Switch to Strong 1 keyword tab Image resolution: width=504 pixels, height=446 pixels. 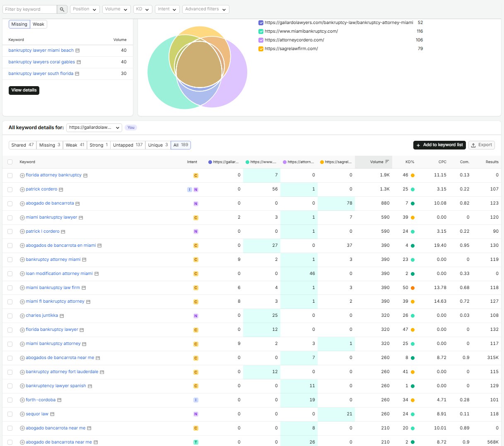[x=99, y=145]
